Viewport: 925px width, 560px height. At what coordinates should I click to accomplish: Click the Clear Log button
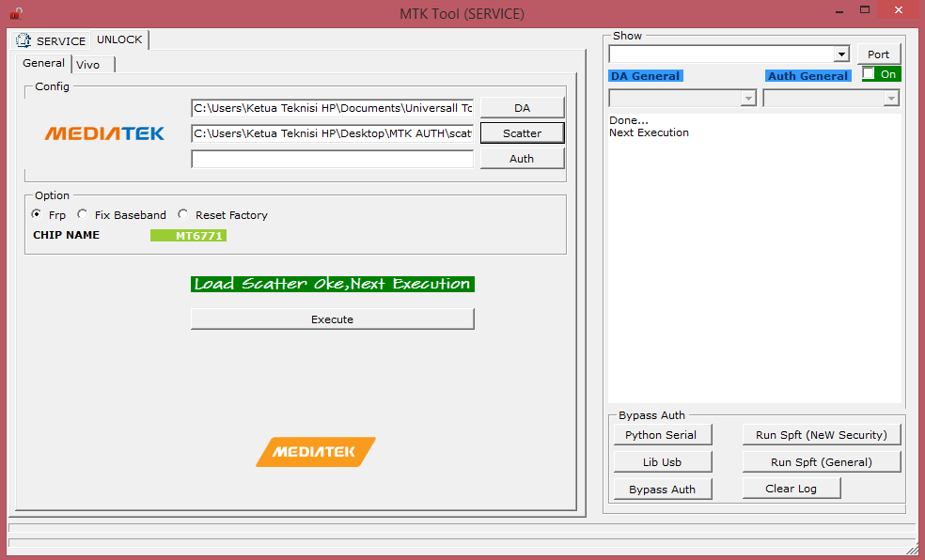pyautogui.click(x=792, y=488)
